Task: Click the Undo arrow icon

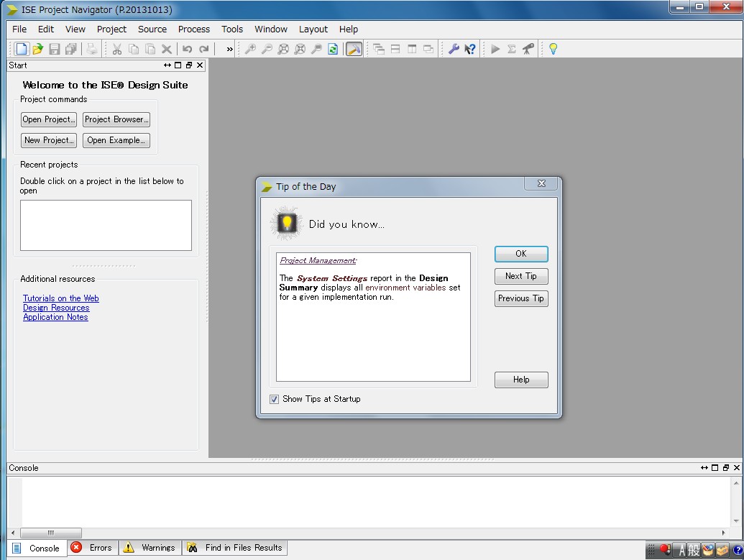Action: [188, 49]
